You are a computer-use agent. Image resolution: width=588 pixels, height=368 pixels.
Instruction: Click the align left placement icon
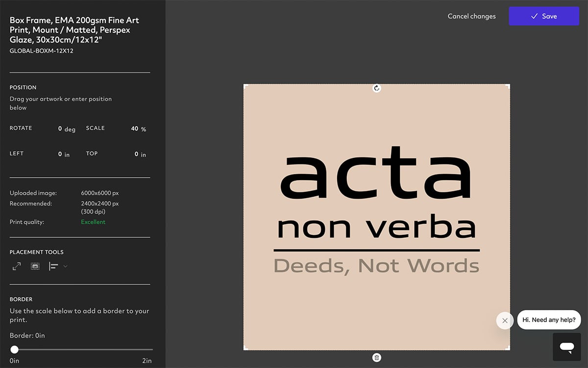53,266
